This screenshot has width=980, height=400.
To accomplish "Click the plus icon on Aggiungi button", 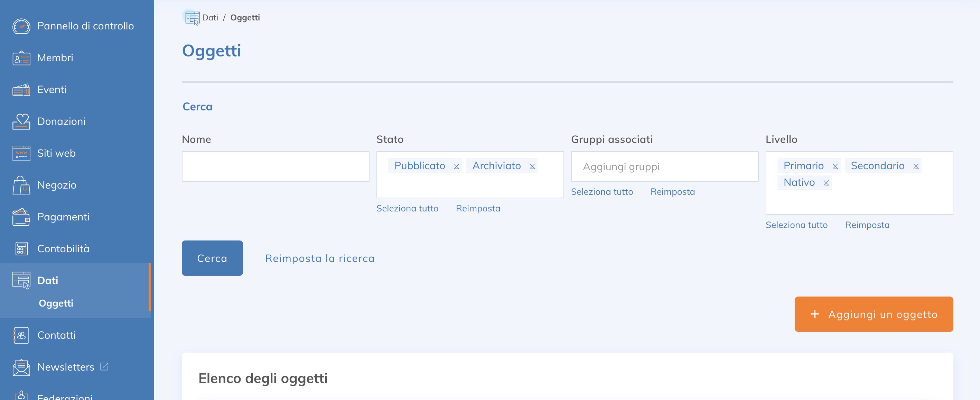I will click(x=814, y=314).
